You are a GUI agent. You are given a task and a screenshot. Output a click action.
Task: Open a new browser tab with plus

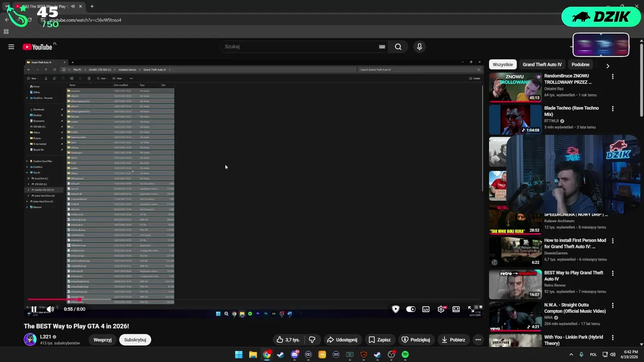point(92,7)
